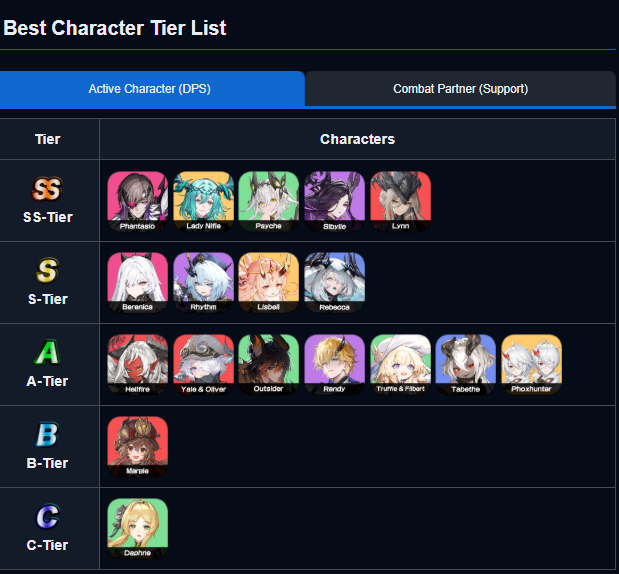Click the Outsider character icon
Image resolution: width=619 pixels, height=574 pixels.
point(268,364)
